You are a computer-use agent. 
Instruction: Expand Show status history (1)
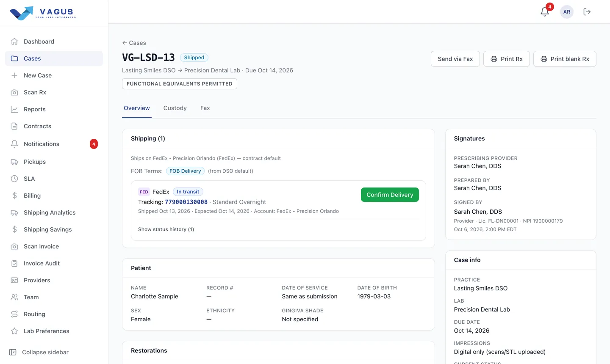point(166,229)
